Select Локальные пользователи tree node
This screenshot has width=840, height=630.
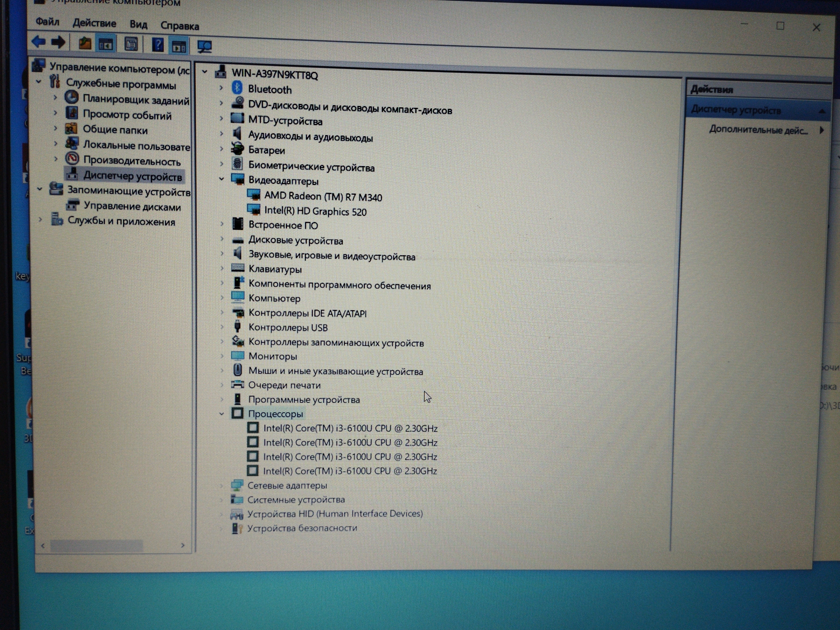[136, 145]
